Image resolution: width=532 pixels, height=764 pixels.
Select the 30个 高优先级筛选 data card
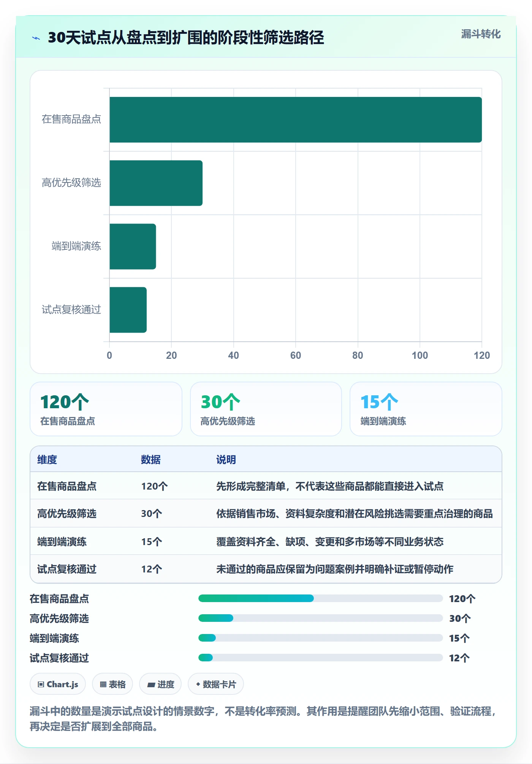coord(266,409)
